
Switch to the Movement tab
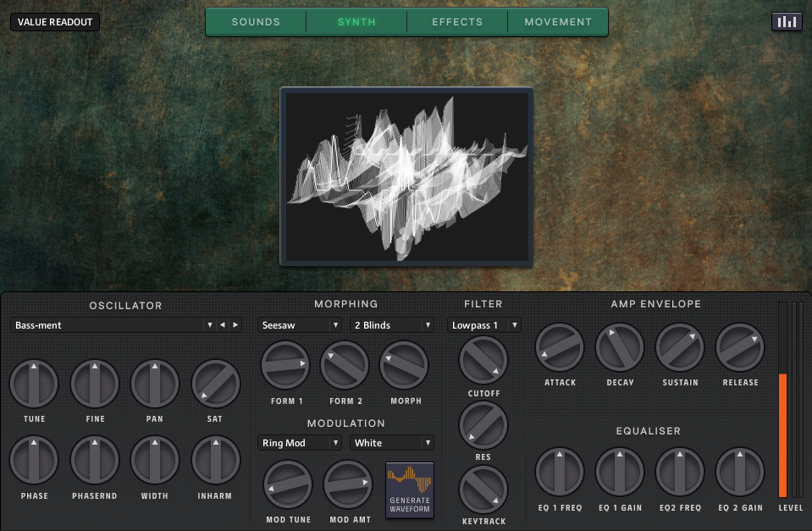(558, 22)
